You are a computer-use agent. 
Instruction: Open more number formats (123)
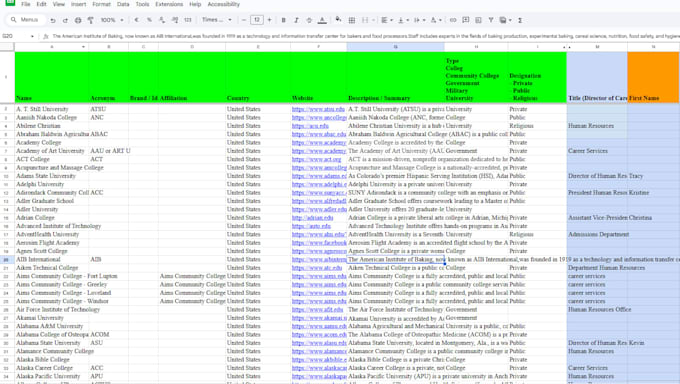coord(188,20)
